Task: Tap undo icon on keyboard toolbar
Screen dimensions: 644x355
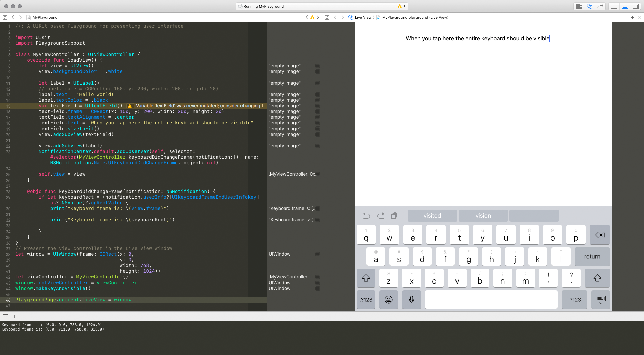Action: click(x=367, y=216)
